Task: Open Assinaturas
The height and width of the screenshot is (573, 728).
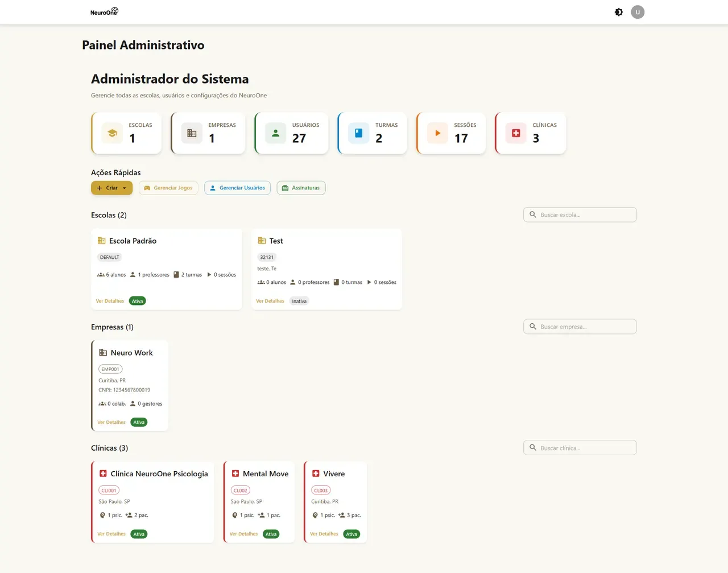Action: pos(301,188)
